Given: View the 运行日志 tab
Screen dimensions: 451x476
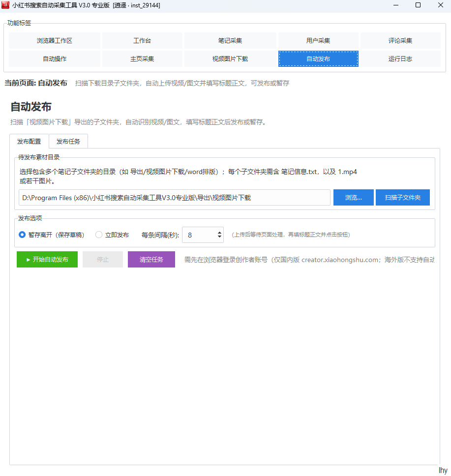Looking at the screenshot, I should [x=400, y=59].
